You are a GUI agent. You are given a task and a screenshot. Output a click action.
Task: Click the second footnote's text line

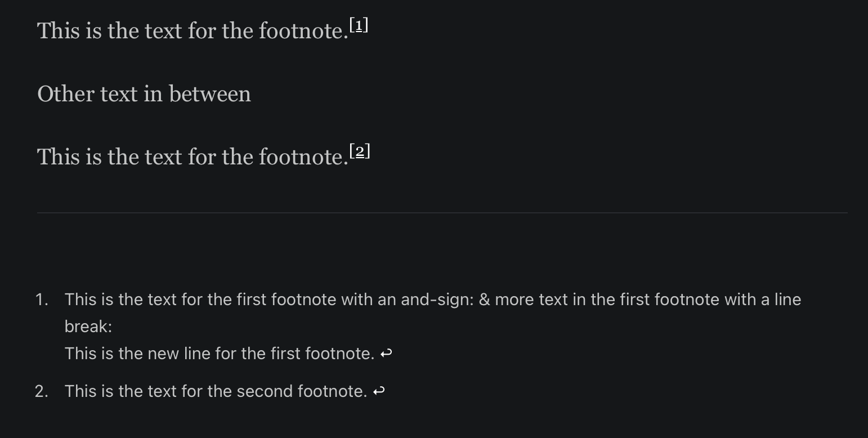216,391
